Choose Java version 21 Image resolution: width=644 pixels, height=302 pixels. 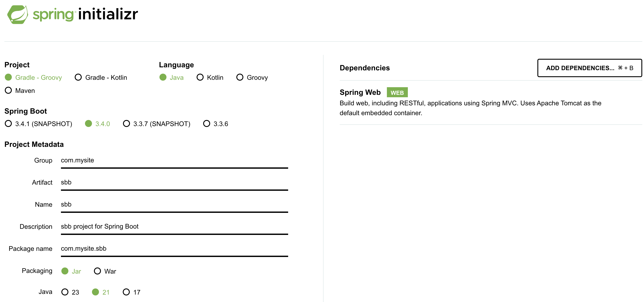pos(101,292)
